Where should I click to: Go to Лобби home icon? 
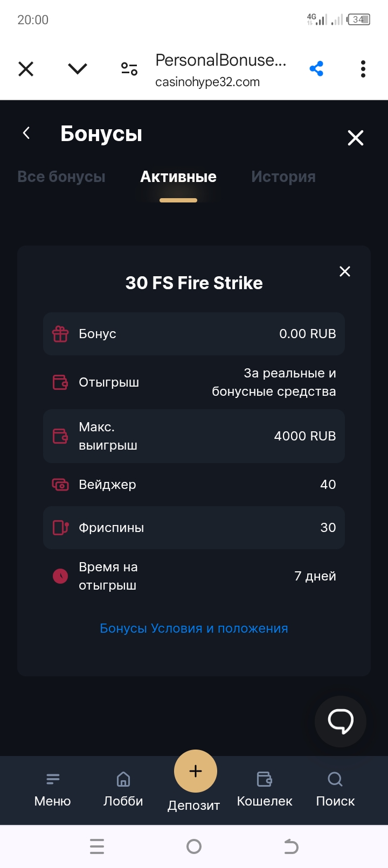coord(123,779)
